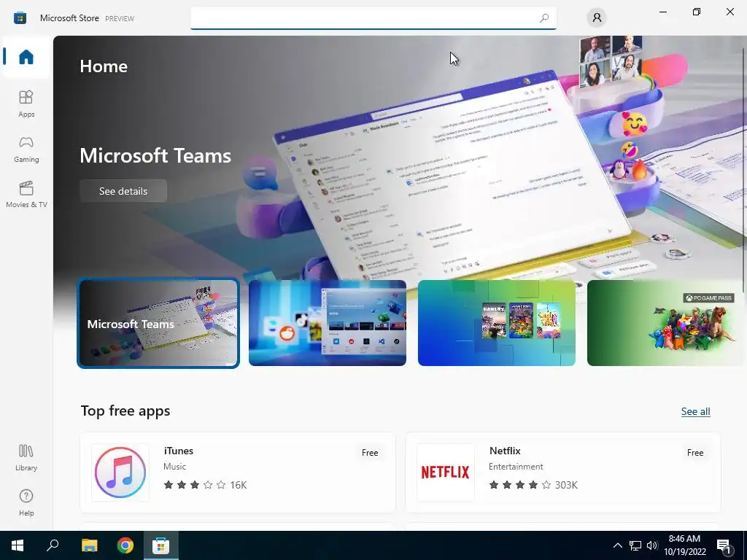
Task: Click the Microsoft Teams hero title
Action: point(155,156)
